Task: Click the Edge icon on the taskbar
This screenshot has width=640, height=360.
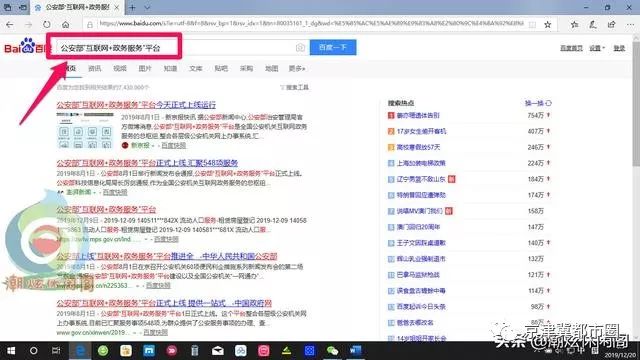Action: point(80,351)
